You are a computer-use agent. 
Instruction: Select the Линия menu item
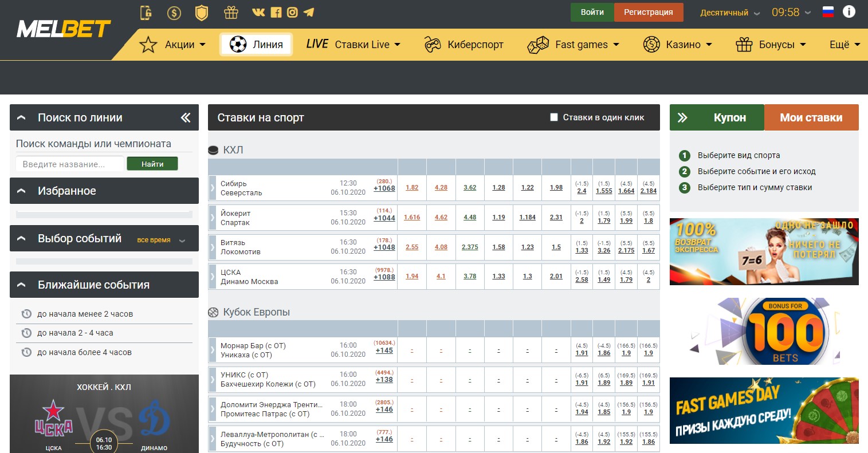[256, 45]
